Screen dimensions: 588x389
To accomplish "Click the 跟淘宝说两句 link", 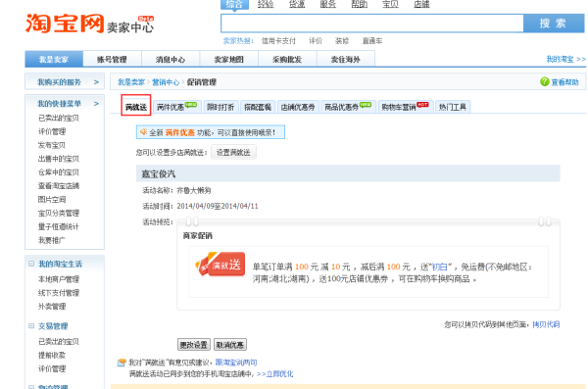I will (x=236, y=363).
